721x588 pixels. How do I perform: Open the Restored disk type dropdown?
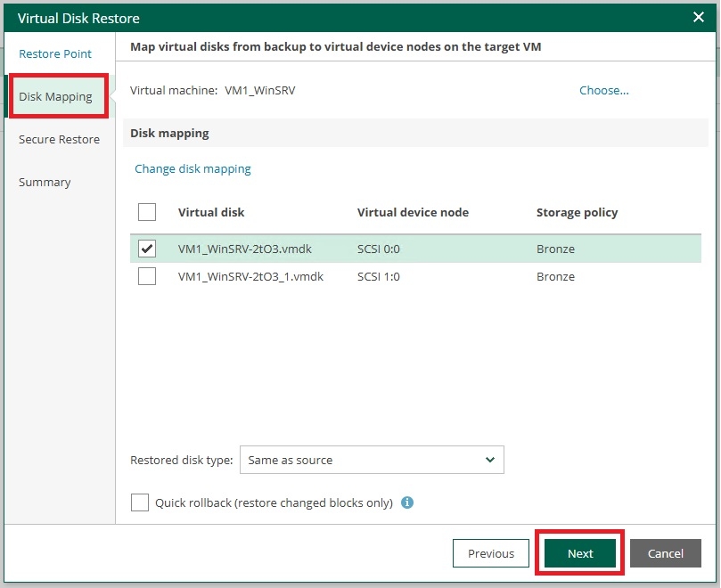[x=372, y=460]
